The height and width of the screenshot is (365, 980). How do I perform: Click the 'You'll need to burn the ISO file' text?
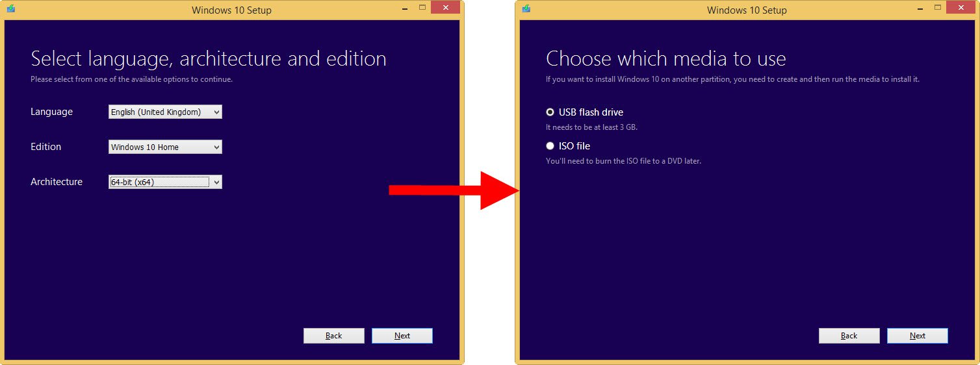pos(623,160)
